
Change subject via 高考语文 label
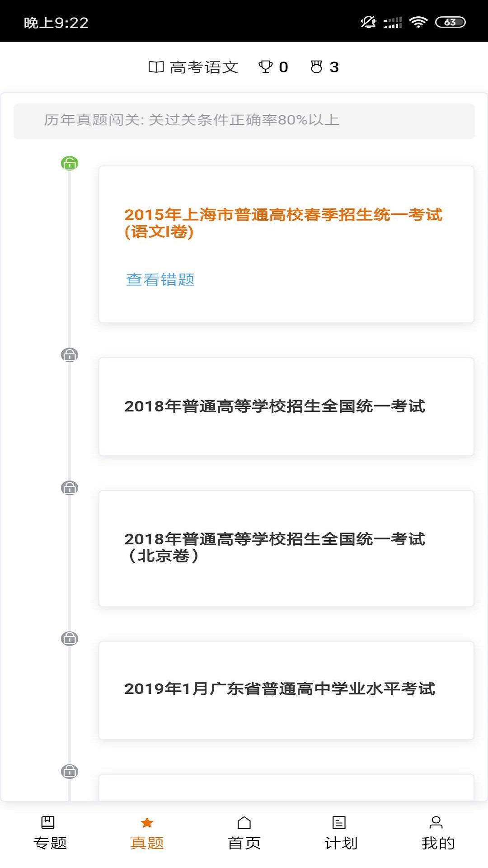click(x=204, y=67)
